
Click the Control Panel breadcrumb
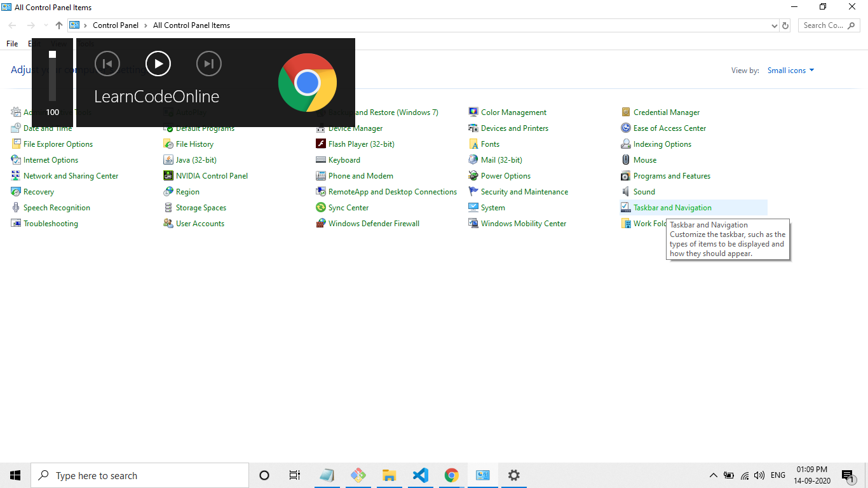pos(116,25)
